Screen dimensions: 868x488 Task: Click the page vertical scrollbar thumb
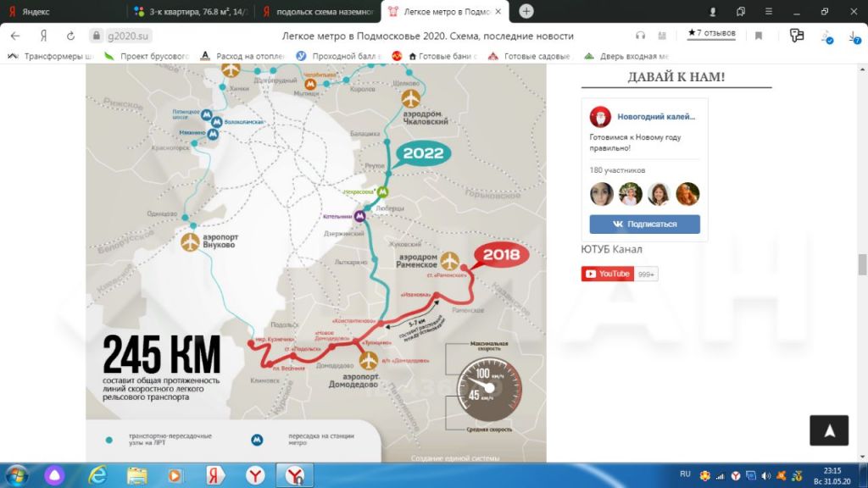pos(862,264)
